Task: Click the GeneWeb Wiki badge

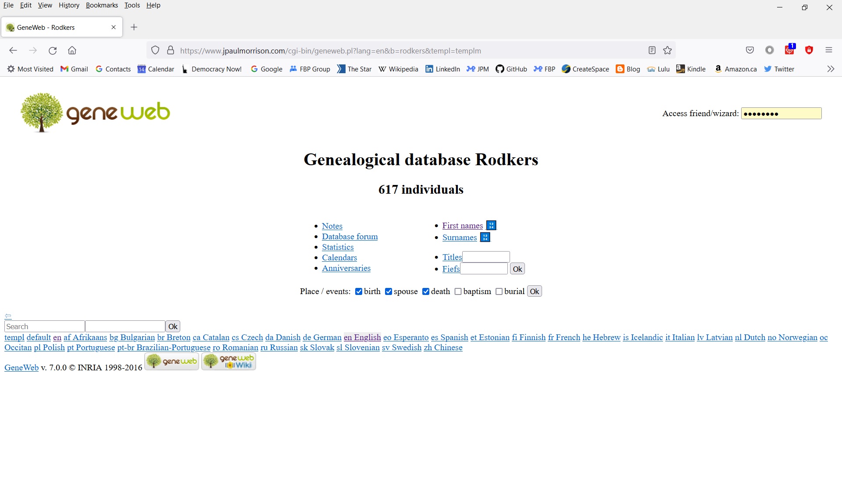Action: (x=228, y=361)
